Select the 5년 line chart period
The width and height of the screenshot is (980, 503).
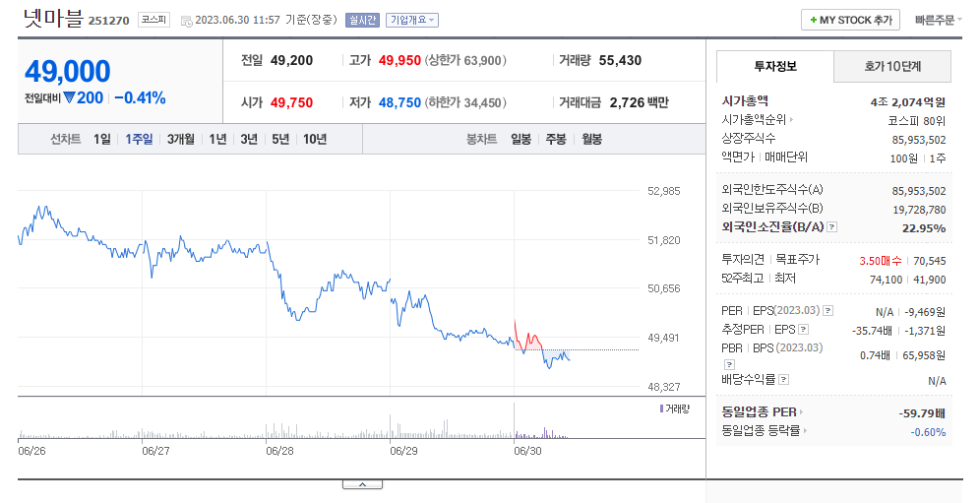point(280,139)
